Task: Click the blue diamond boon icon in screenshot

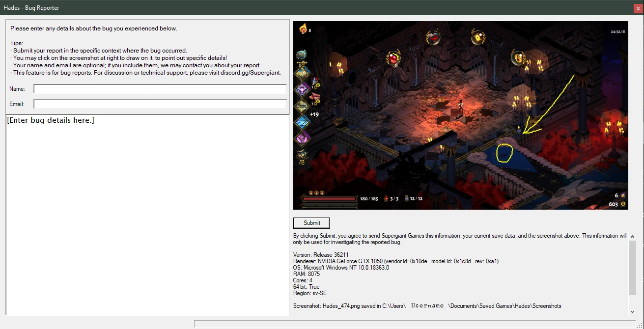Action: 302,122
